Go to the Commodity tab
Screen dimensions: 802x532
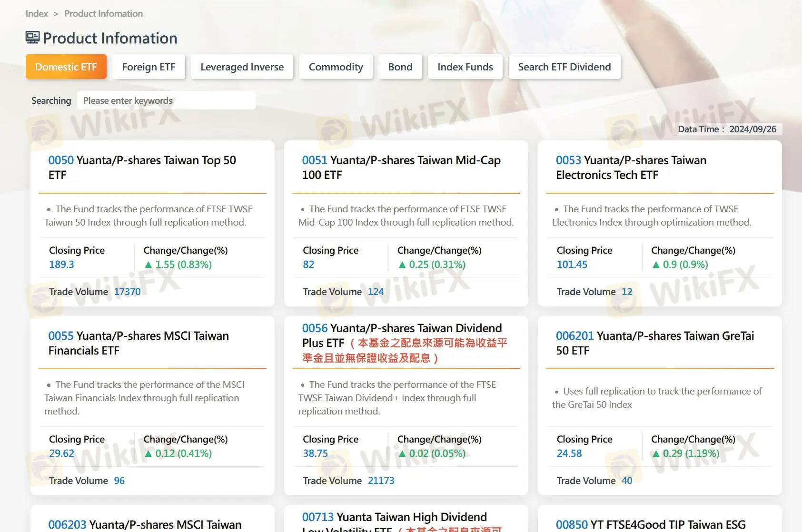point(336,67)
